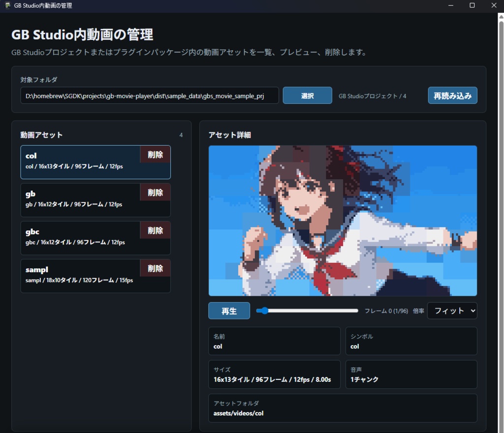
Task: Click 'gbc / 16x12タイル / 96フレーム / 12fps' text
Action: pos(75,243)
